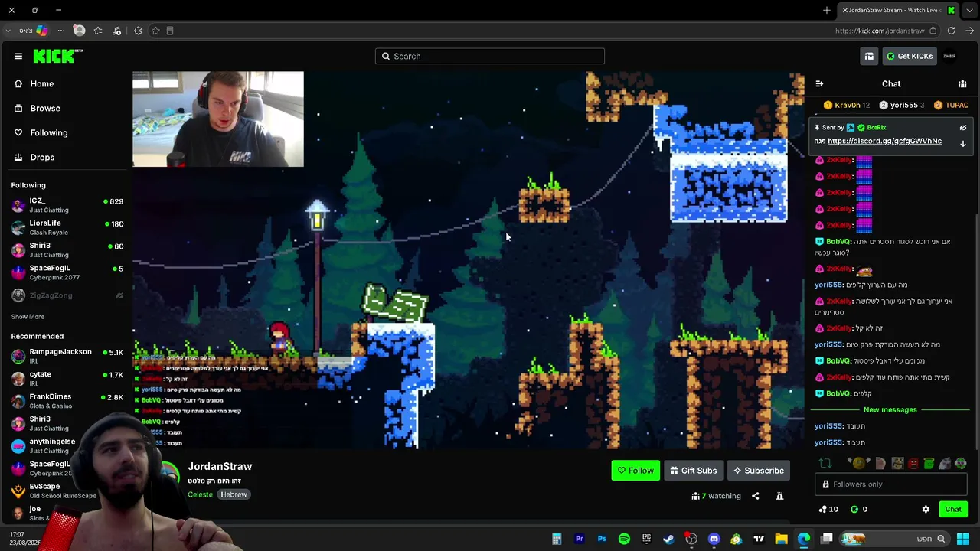Share the stream via share icon
Image resolution: width=980 pixels, height=551 pixels.
click(x=755, y=496)
